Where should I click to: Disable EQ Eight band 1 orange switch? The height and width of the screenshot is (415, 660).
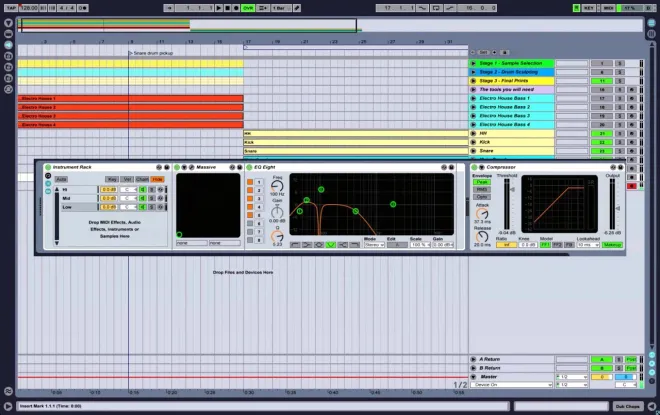(250, 182)
